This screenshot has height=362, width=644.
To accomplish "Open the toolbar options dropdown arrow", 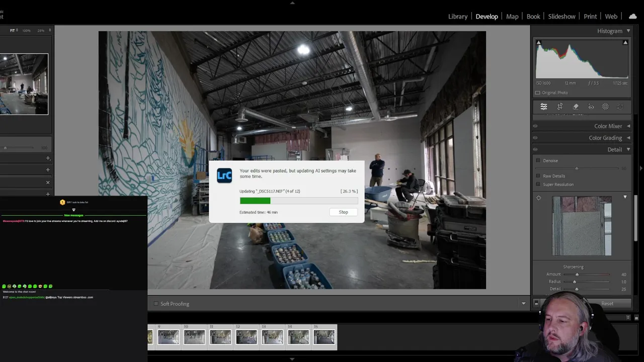I will 523,304.
